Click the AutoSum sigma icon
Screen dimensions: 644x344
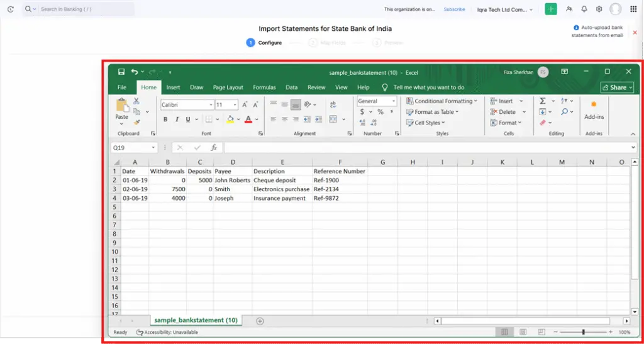pyautogui.click(x=543, y=101)
